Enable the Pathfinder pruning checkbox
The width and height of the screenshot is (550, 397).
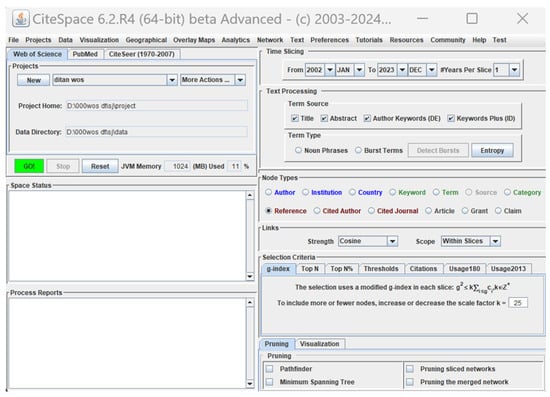(269, 369)
